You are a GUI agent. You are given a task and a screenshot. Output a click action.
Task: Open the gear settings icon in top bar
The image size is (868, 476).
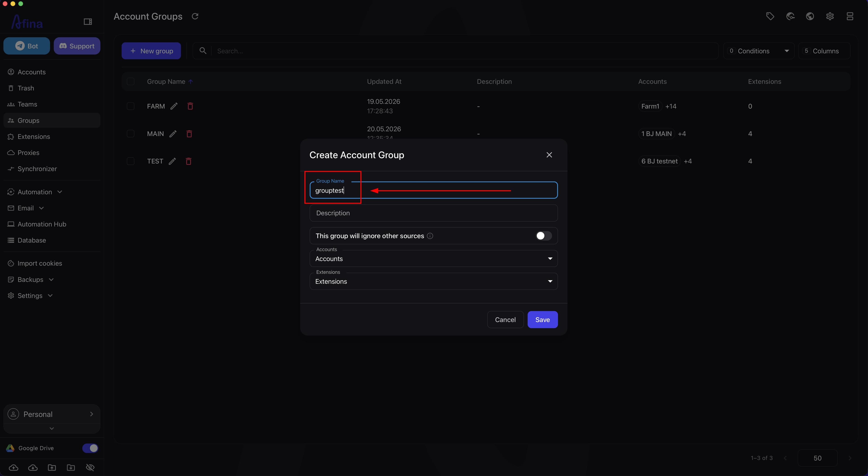point(830,16)
